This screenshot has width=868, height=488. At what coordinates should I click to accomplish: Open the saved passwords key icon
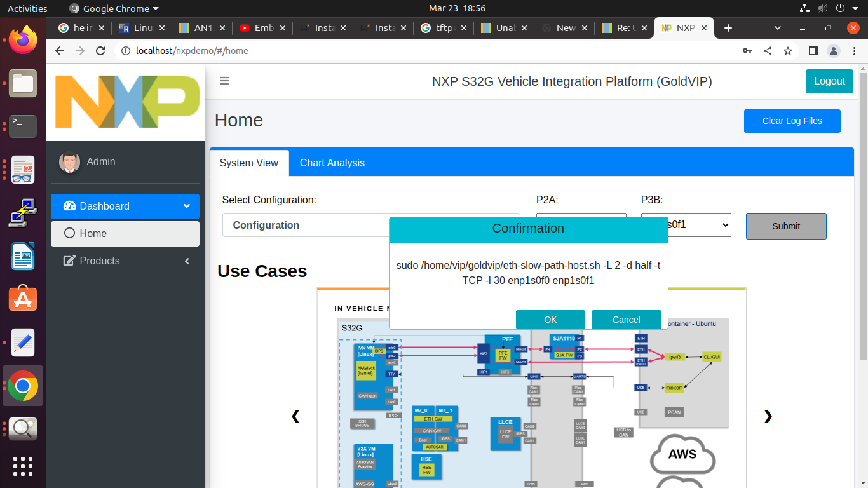point(747,51)
